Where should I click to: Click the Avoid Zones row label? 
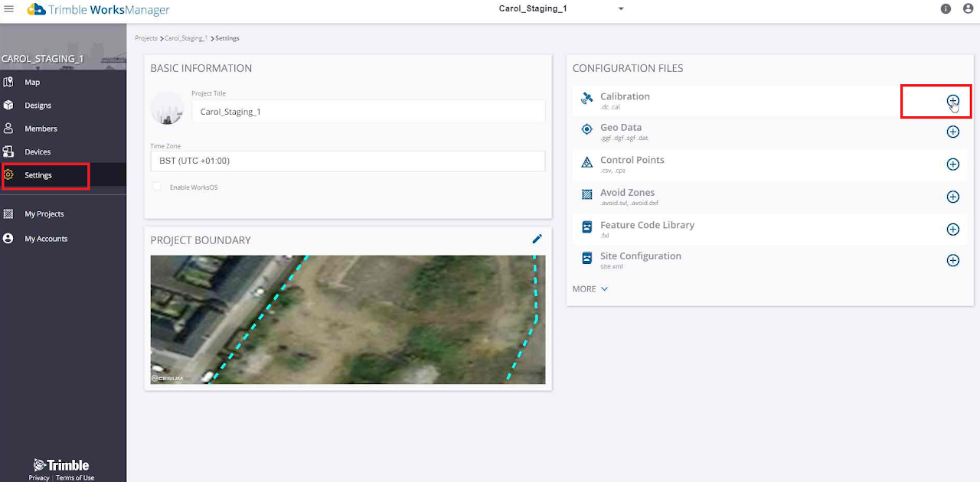click(x=628, y=193)
